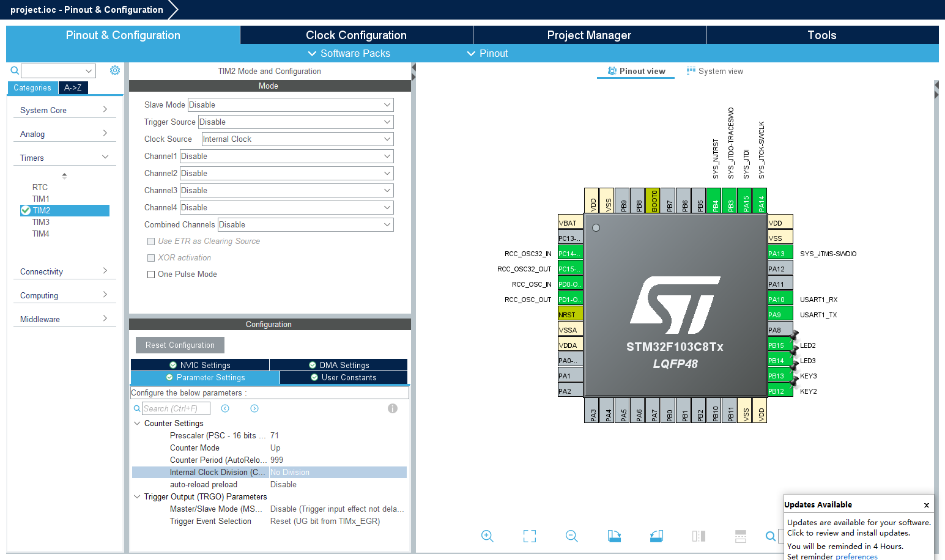Zoom in on the chip pinout

pos(487,536)
